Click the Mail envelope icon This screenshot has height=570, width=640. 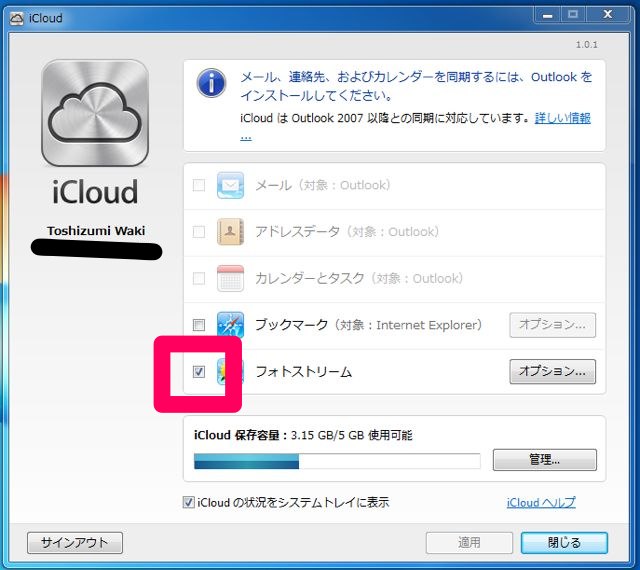click(230, 185)
